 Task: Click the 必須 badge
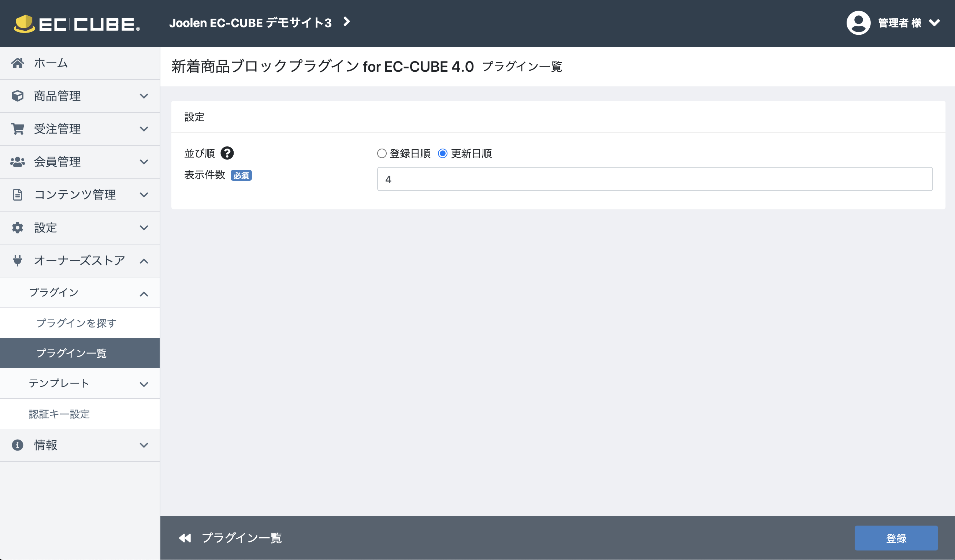point(241,175)
